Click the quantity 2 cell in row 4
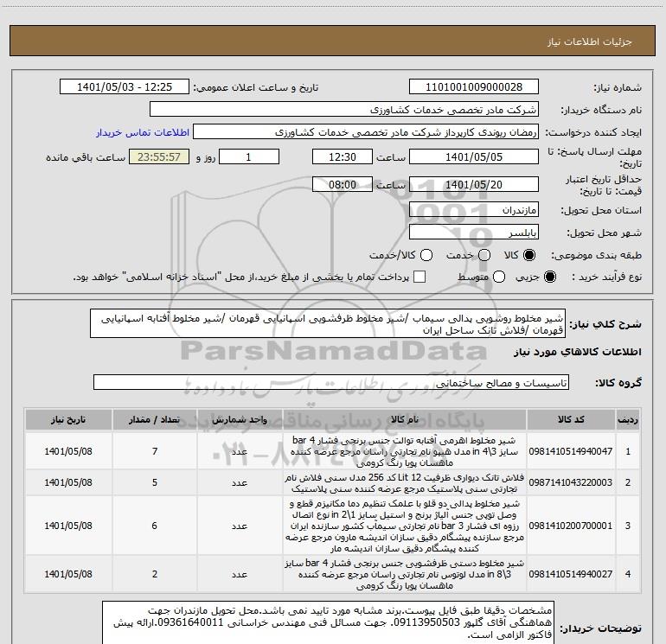 pyautogui.click(x=155, y=574)
